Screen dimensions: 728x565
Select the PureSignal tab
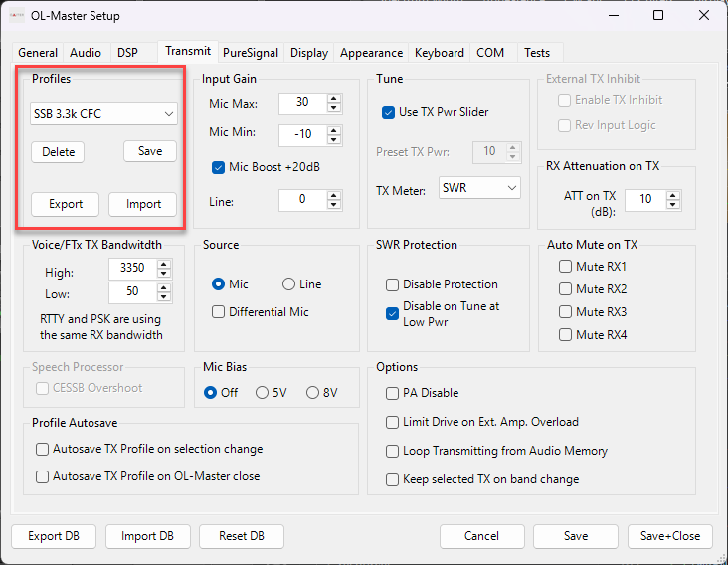251,53
